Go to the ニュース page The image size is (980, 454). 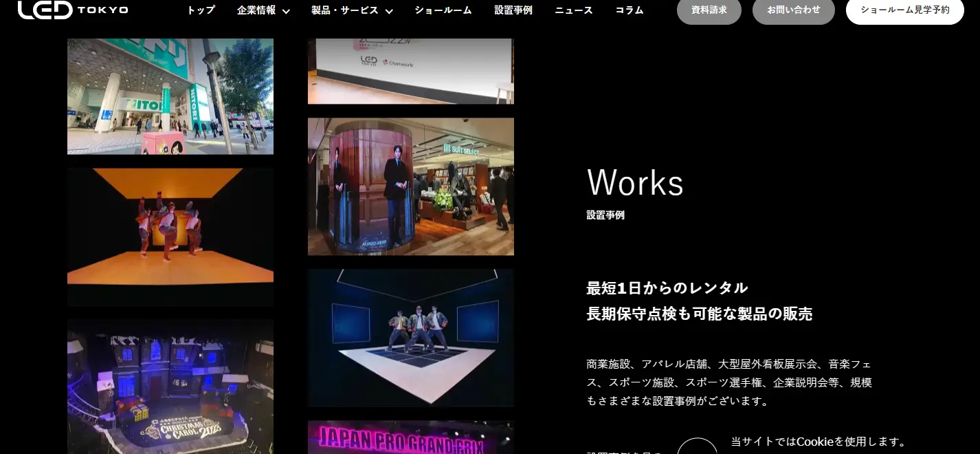point(573,10)
